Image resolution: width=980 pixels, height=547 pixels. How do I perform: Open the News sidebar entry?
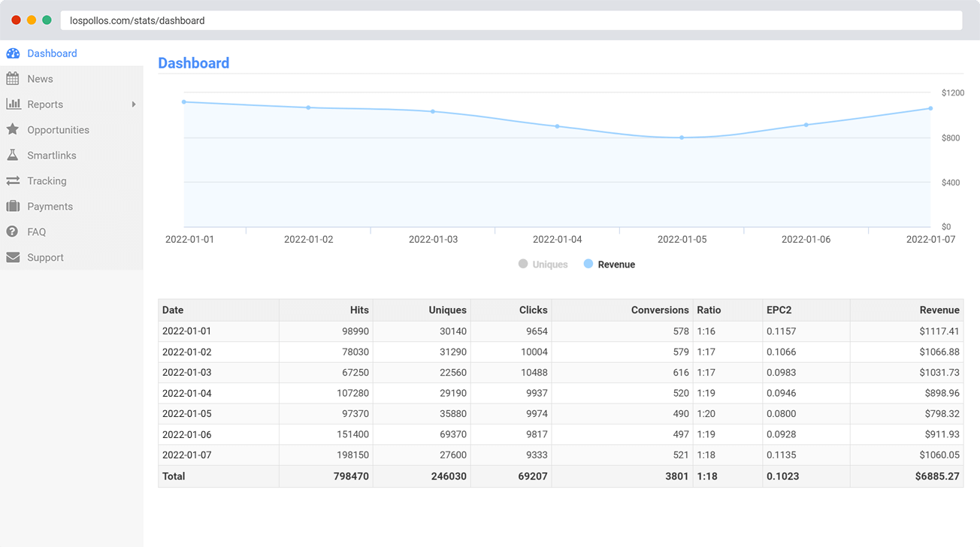point(40,78)
